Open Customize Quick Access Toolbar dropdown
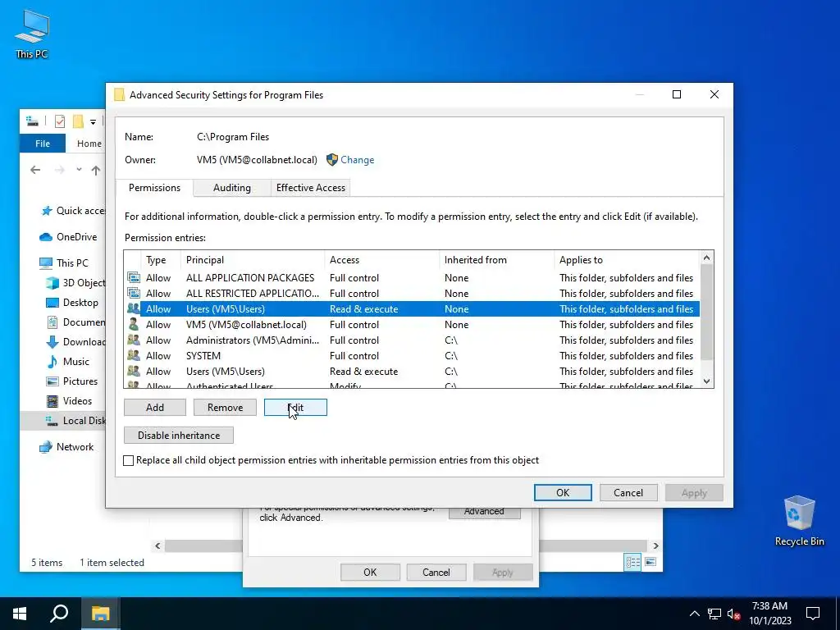The width and height of the screenshot is (840, 630). 93,122
